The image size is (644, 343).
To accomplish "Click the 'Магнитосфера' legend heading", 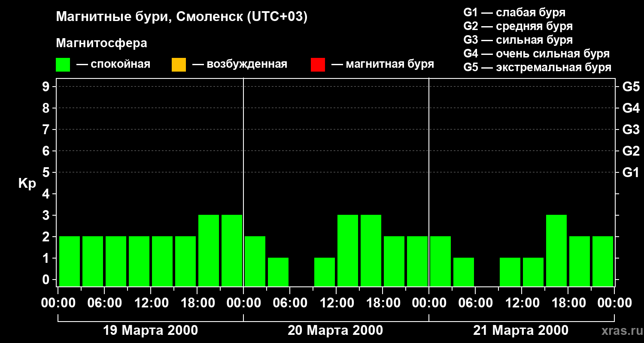I will (x=101, y=43).
